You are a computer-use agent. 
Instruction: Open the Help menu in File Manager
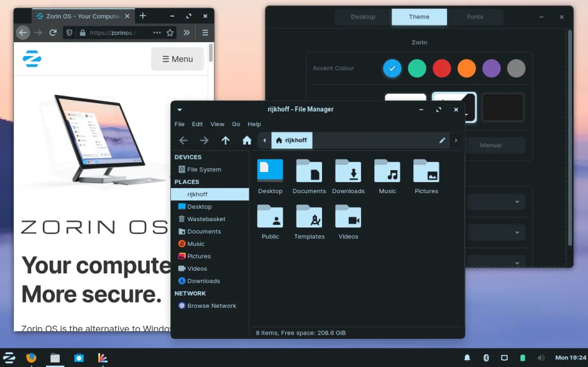[254, 124]
